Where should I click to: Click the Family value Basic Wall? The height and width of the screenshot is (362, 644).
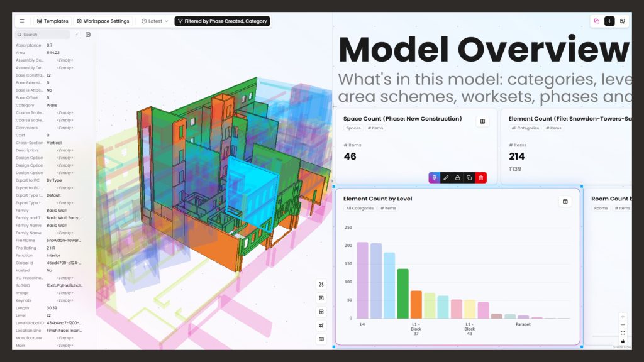pos(56,210)
